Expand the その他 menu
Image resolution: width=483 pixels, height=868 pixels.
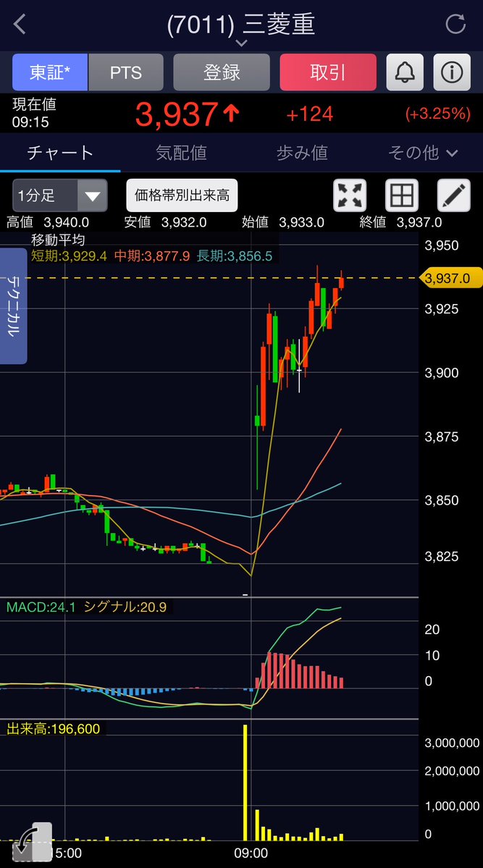click(x=423, y=153)
